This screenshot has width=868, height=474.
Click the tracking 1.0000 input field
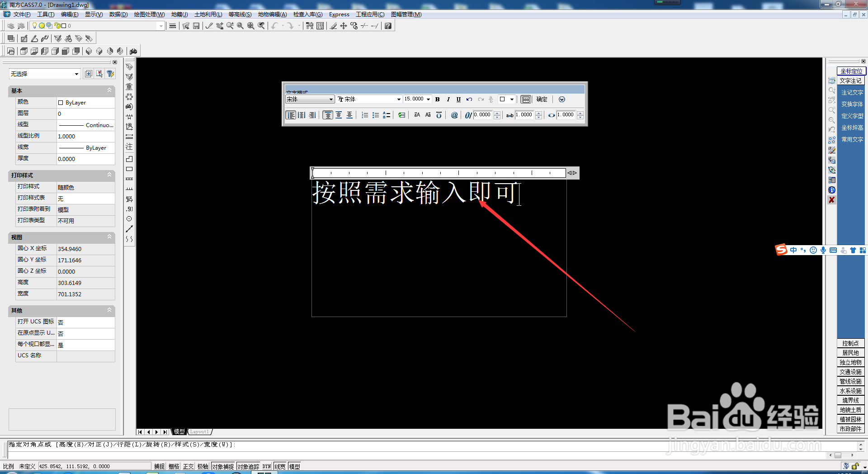point(525,115)
